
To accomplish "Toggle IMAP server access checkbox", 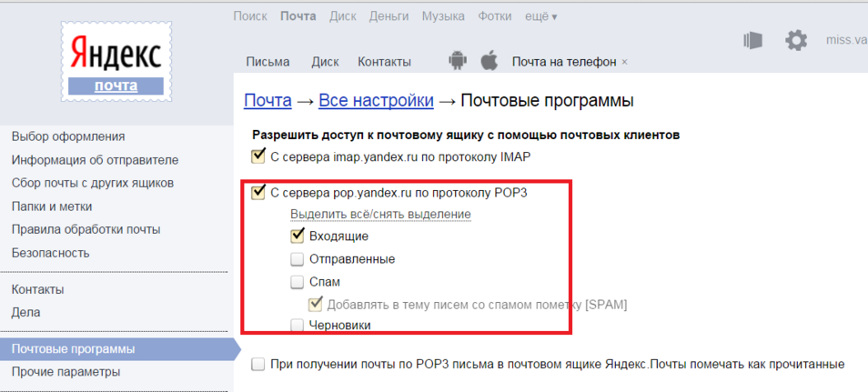I will coord(258,156).
